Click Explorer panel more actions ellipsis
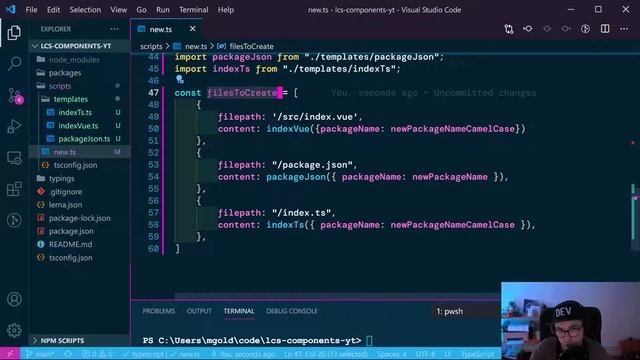The image size is (640, 360). coord(115,29)
